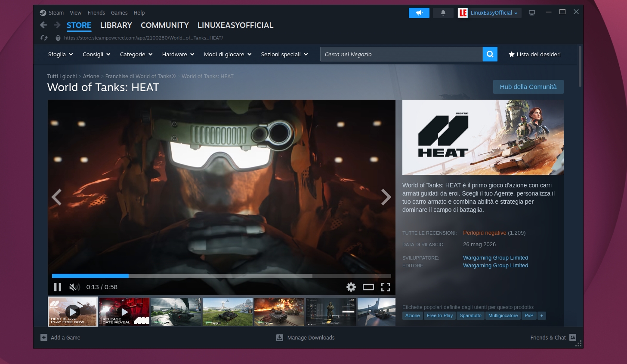Click the store page URL text

tap(143, 38)
